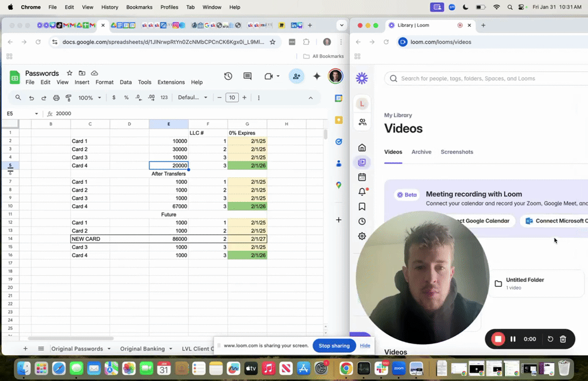Select the NEW CARD cell
This screenshot has width=588, height=381.
(90, 239)
